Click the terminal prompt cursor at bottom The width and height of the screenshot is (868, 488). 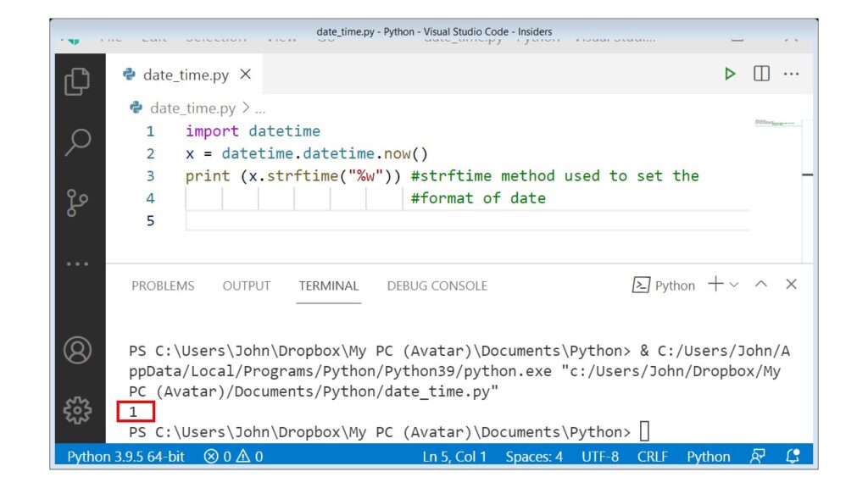[x=644, y=431]
